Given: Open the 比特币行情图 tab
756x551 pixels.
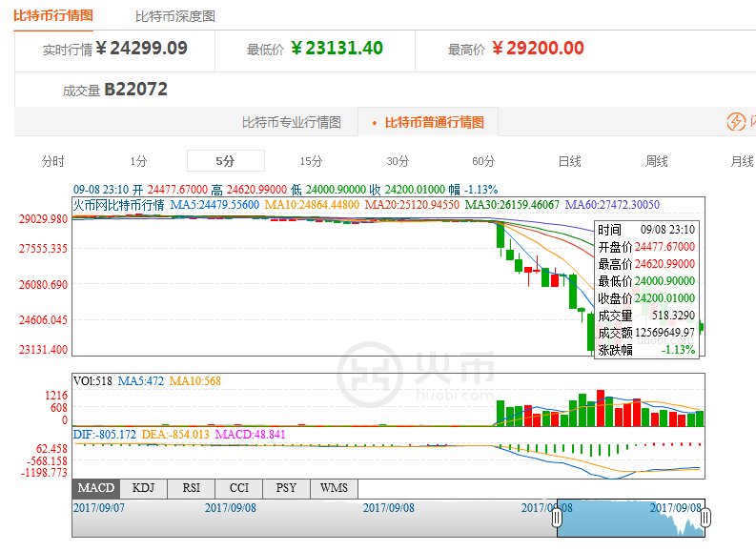Looking at the screenshot, I should tap(53, 16).
